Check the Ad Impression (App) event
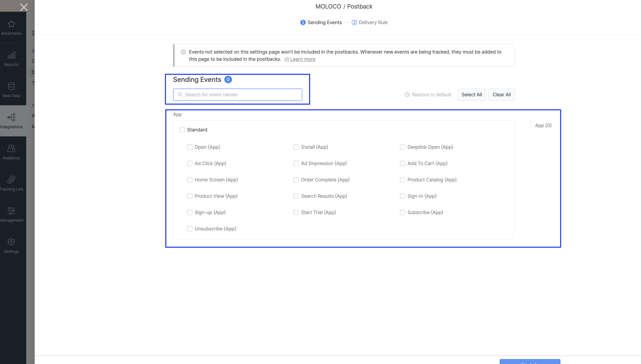 [x=296, y=163]
